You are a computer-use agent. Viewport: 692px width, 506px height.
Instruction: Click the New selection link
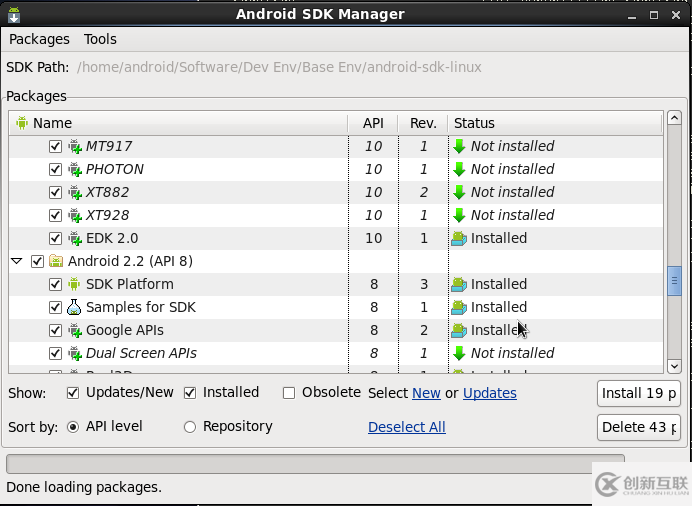coord(426,393)
